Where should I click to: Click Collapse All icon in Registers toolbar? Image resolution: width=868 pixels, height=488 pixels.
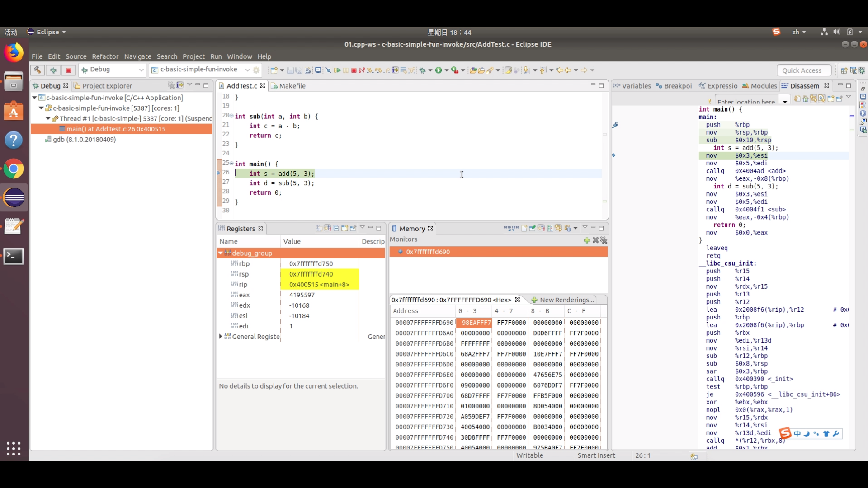tap(336, 228)
